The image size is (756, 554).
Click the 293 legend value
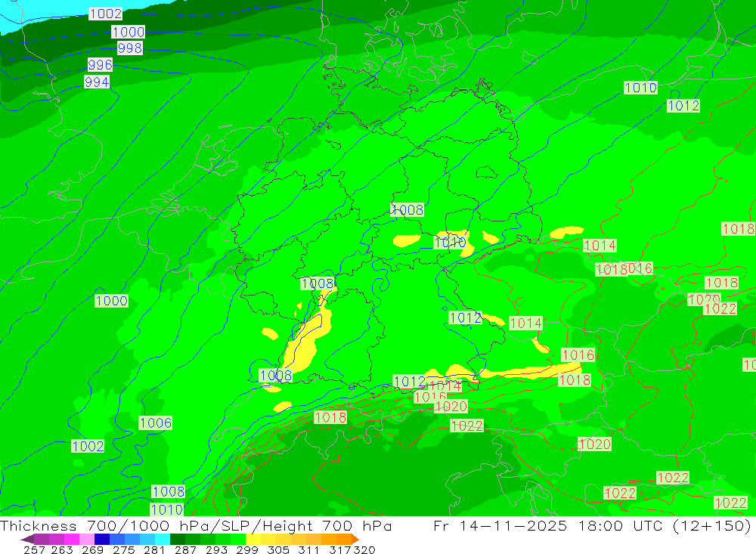pyautogui.click(x=216, y=550)
